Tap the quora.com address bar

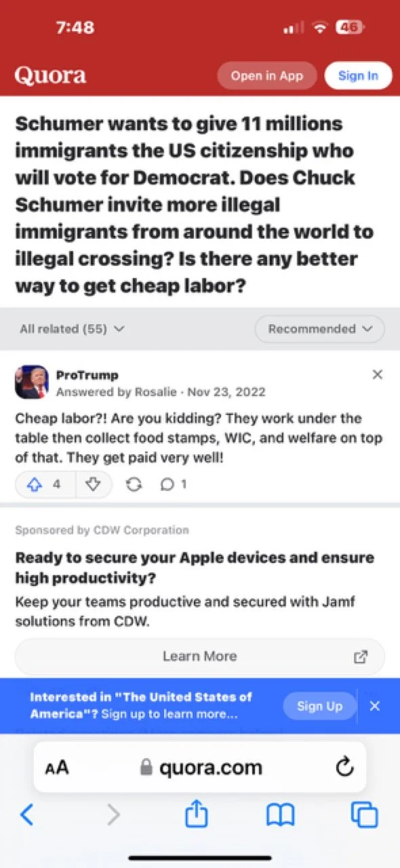(x=200, y=767)
